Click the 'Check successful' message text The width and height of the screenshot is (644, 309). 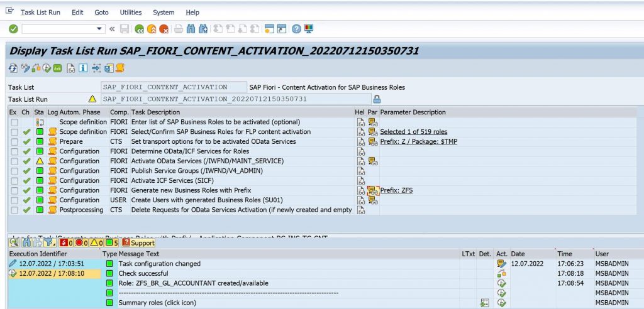[x=143, y=273]
